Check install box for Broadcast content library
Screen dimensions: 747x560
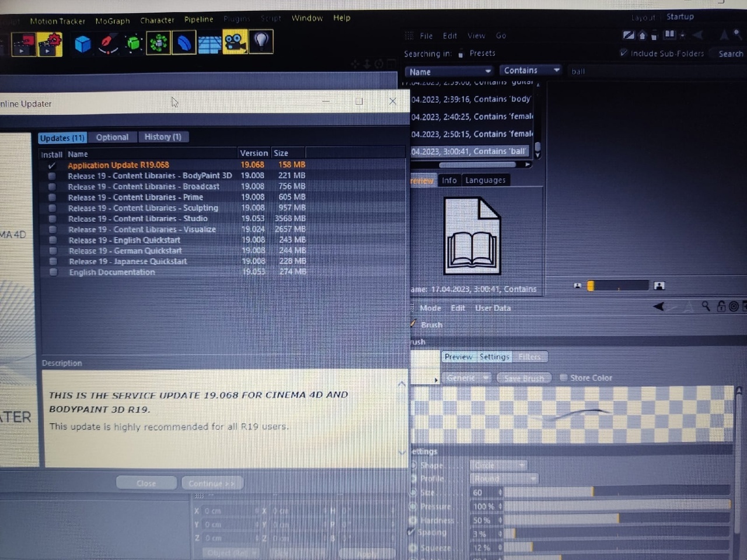point(52,187)
